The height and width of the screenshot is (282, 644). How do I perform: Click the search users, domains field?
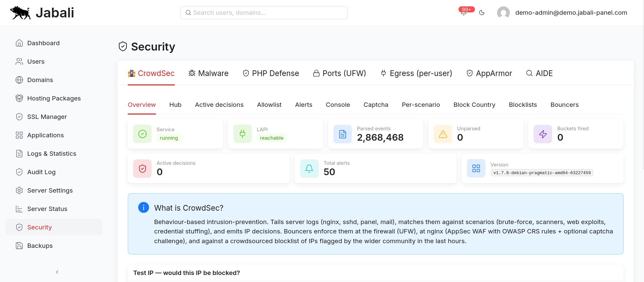click(x=264, y=13)
